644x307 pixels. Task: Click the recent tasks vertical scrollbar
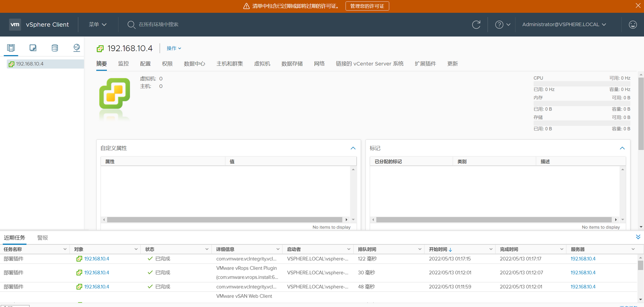640,265
